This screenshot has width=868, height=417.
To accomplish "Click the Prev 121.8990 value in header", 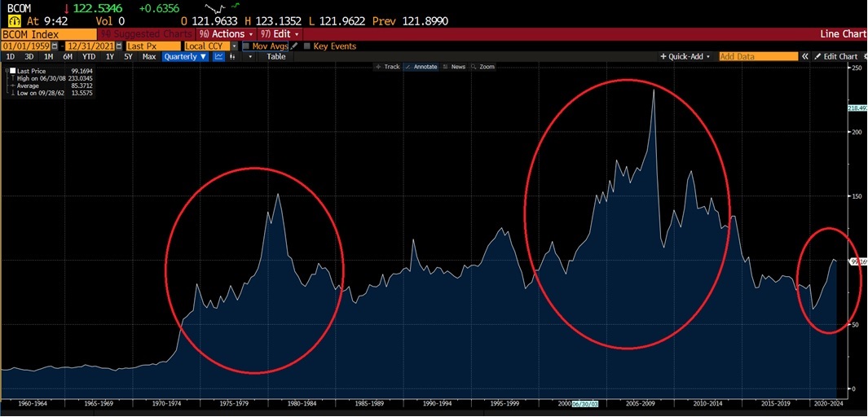I will (x=409, y=21).
